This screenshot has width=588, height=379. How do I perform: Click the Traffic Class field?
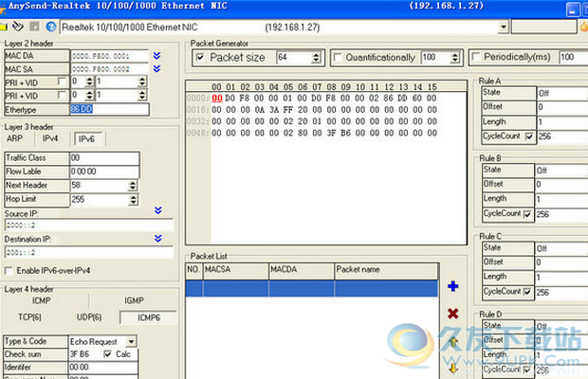(x=104, y=157)
